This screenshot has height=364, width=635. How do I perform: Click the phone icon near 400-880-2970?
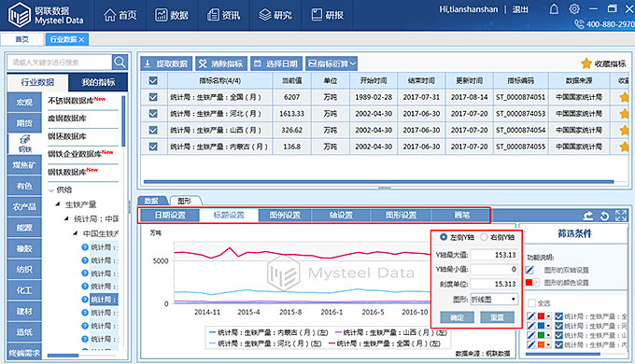(579, 24)
